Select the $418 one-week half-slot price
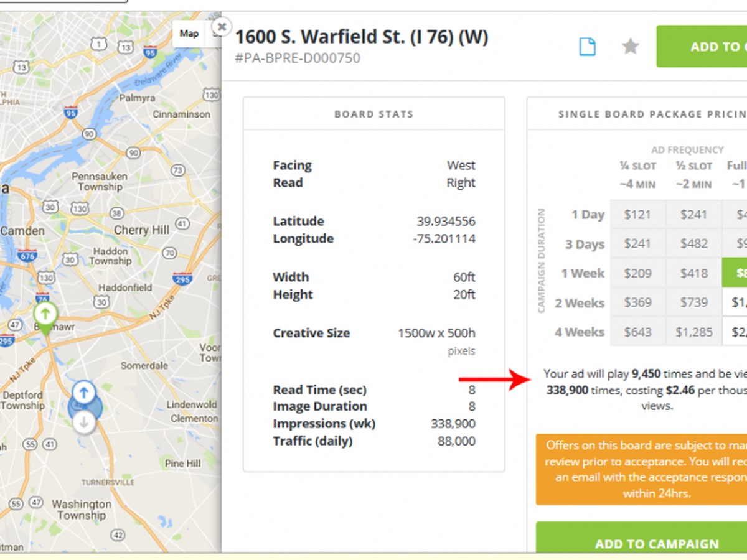 coord(693,273)
